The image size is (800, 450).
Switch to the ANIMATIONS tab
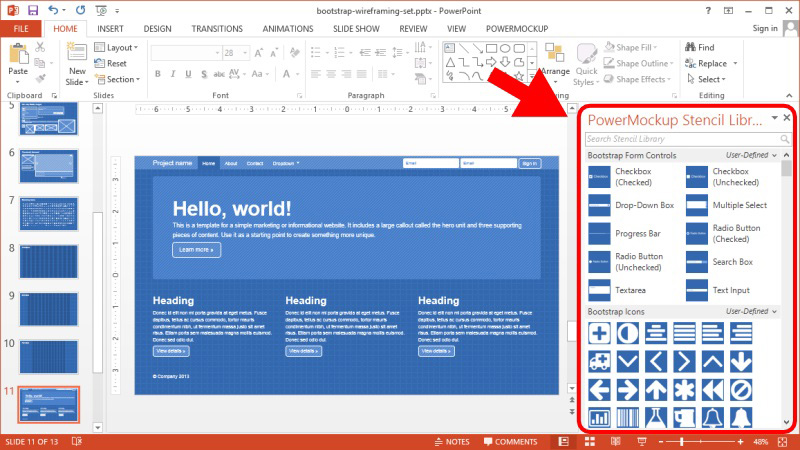tap(287, 29)
